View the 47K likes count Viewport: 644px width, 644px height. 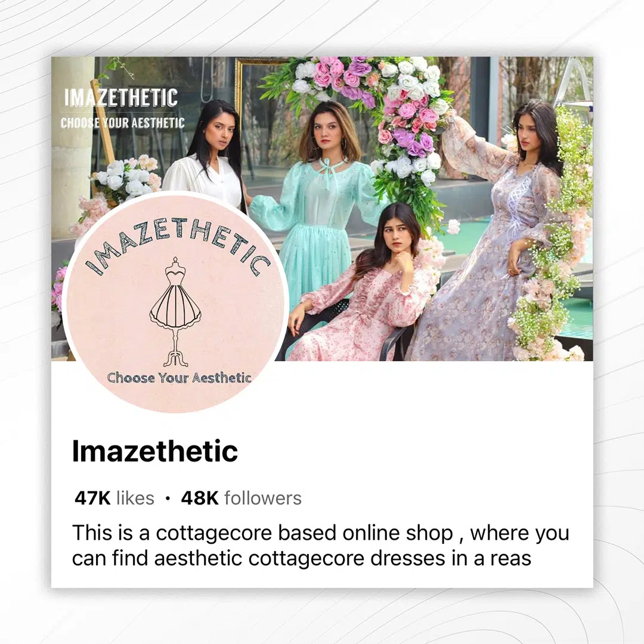click(x=114, y=498)
